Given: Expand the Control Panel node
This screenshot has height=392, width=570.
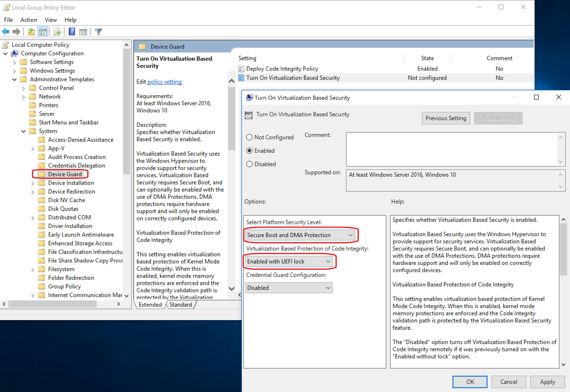Looking at the screenshot, I should tap(24, 88).
